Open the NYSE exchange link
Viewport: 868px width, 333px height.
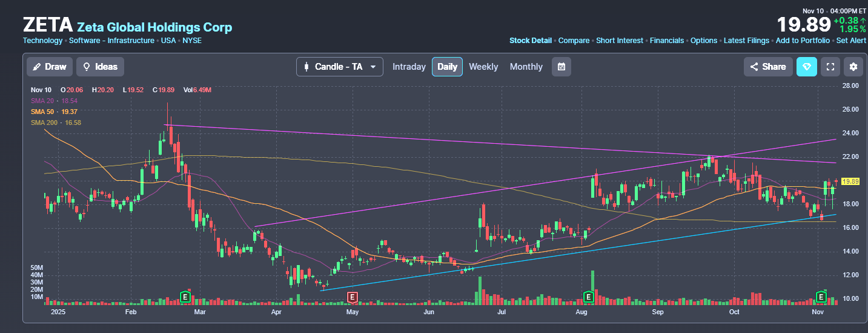click(x=192, y=41)
